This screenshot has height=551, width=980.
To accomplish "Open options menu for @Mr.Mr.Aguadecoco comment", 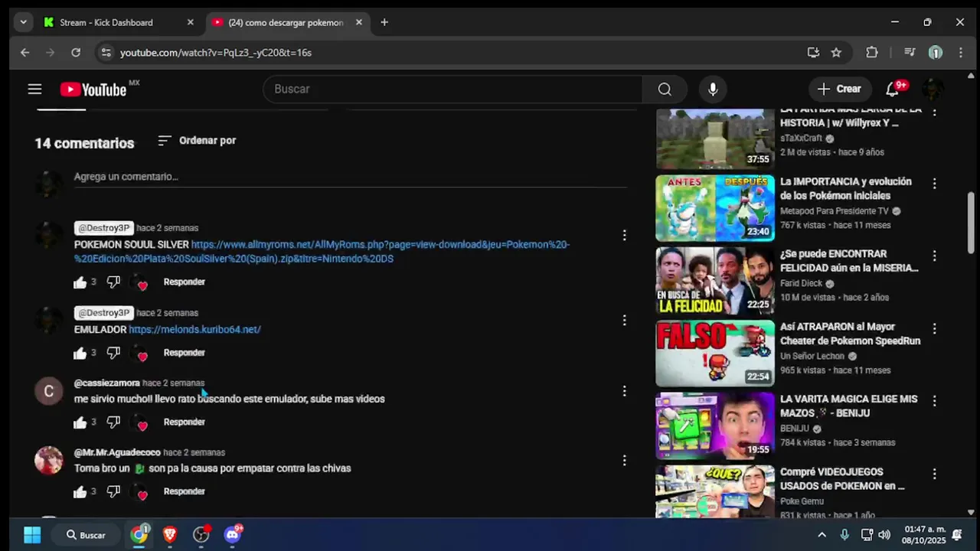I will (624, 460).
